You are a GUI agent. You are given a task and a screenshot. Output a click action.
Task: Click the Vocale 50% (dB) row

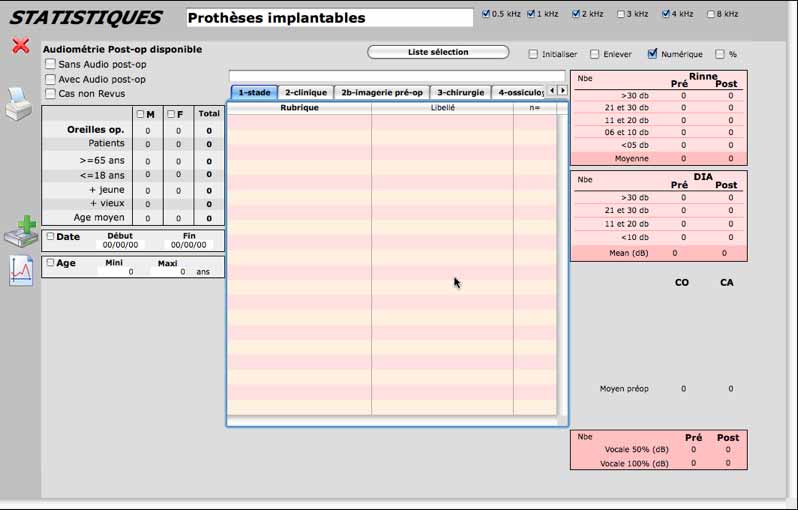659,449
